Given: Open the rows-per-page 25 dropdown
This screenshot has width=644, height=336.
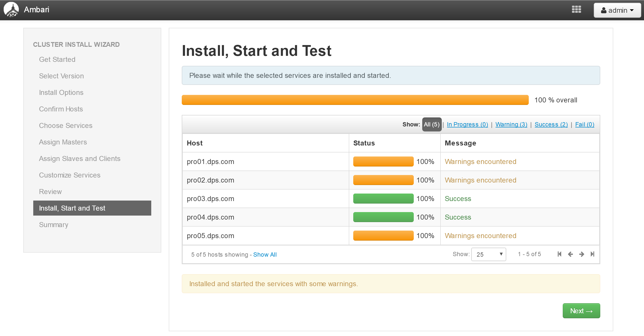Looking at the screenshot, I should [x=488, y=254].
